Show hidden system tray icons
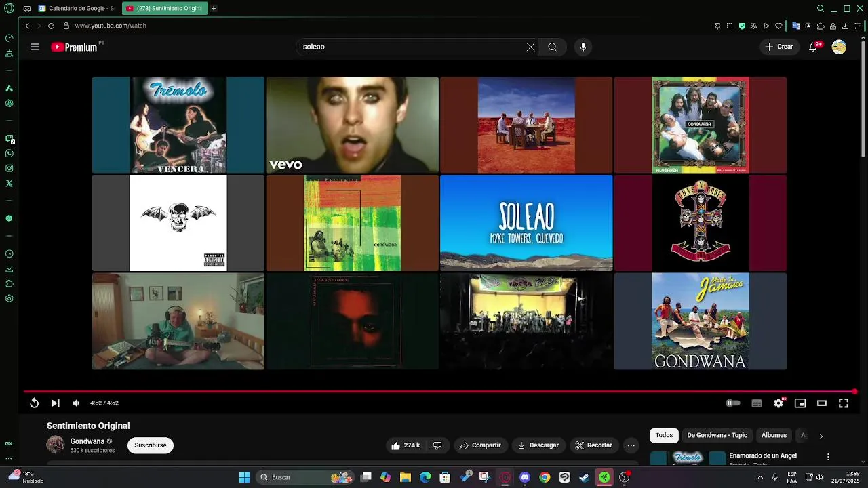Screen dimensions: 868x488 pos(760,477)
